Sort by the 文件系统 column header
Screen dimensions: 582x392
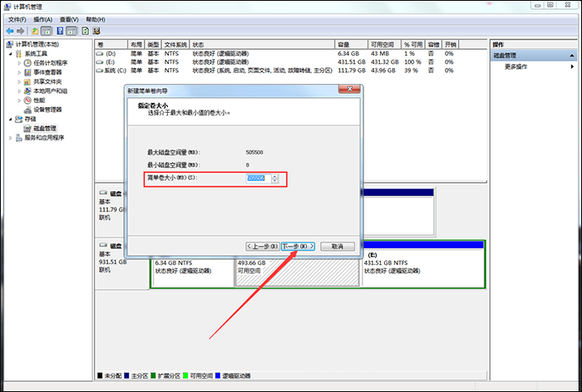[x=175, y=45]
